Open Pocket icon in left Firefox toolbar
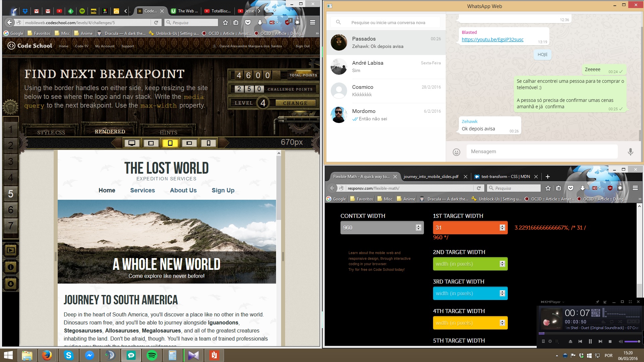The width and height of the screenshot is (644, 362). click(248, 22)
